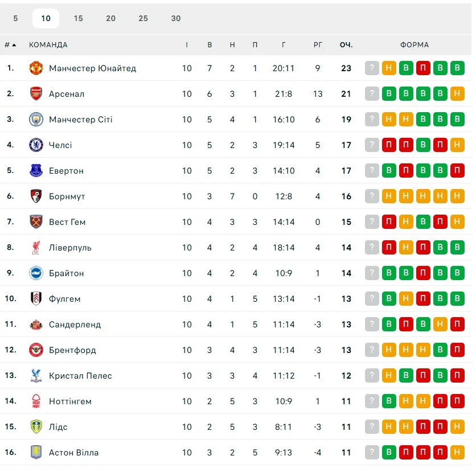Viewport: 476px width, 468px height.
Task: Open the Брайтон team link
Action: pos(66,273)
